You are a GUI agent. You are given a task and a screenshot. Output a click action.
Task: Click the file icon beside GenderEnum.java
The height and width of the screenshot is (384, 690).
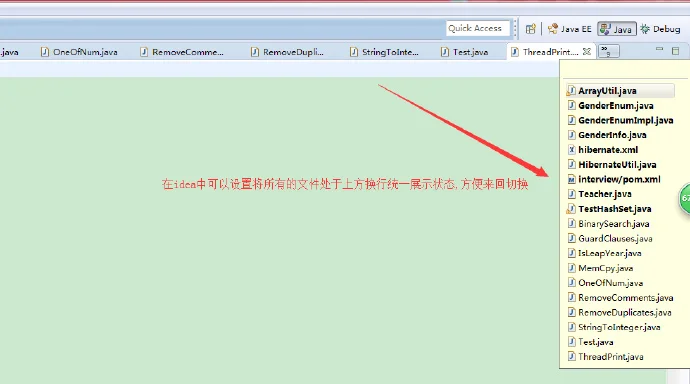571,106
